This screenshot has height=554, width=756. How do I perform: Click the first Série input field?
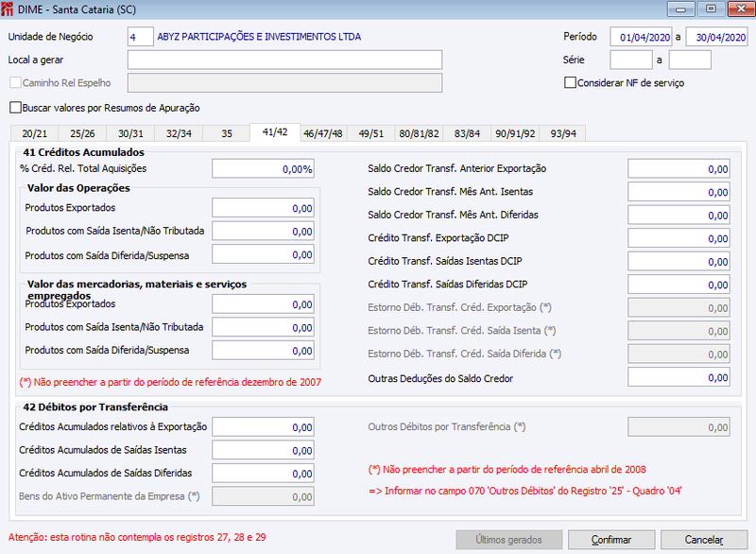631,60
